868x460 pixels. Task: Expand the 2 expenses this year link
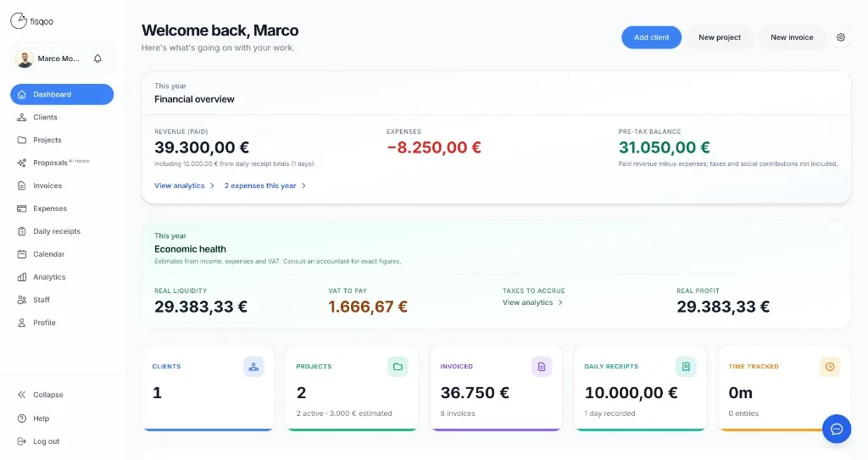click(x=265, y=186)
